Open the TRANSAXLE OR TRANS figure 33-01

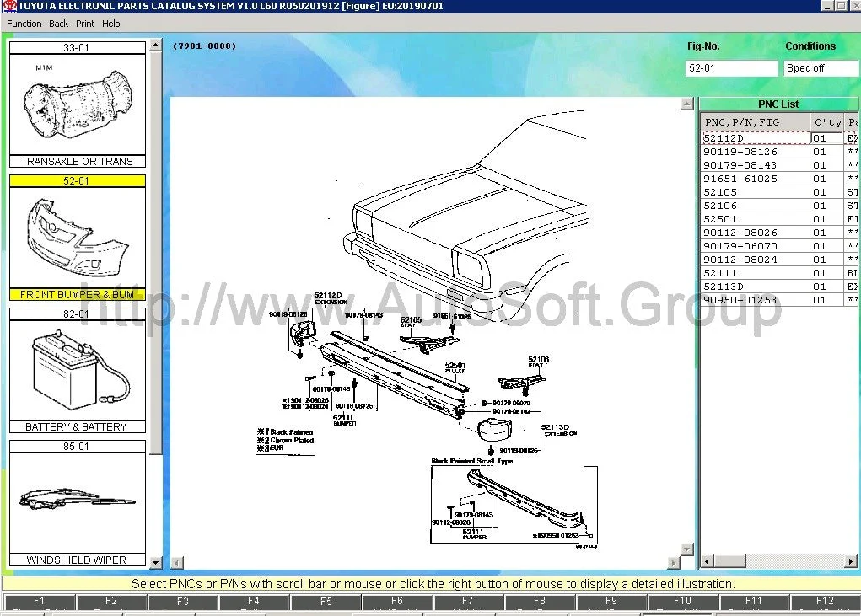click(x=77, y=103)
